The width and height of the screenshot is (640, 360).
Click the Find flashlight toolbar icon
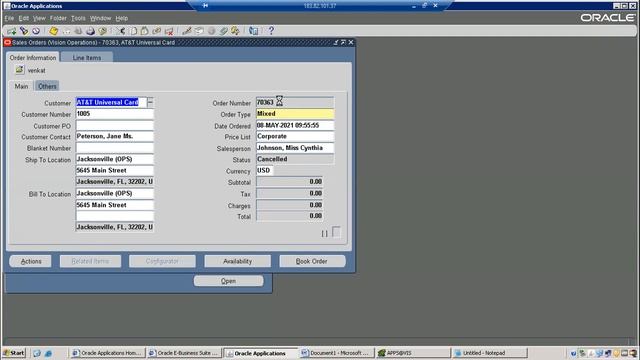[24, 31]
